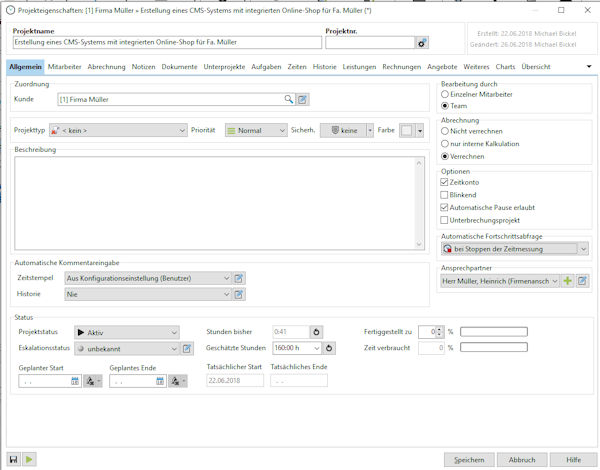This screenshot has width=600, height=470.
Task: Open the Farbe color picker swatch
Action: click(x=407, y=130)
